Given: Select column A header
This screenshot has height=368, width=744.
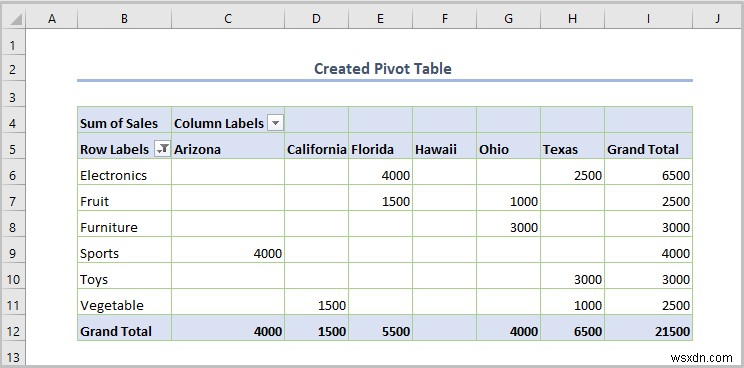Looking at the screenshot, I should [x=52, y=18].
